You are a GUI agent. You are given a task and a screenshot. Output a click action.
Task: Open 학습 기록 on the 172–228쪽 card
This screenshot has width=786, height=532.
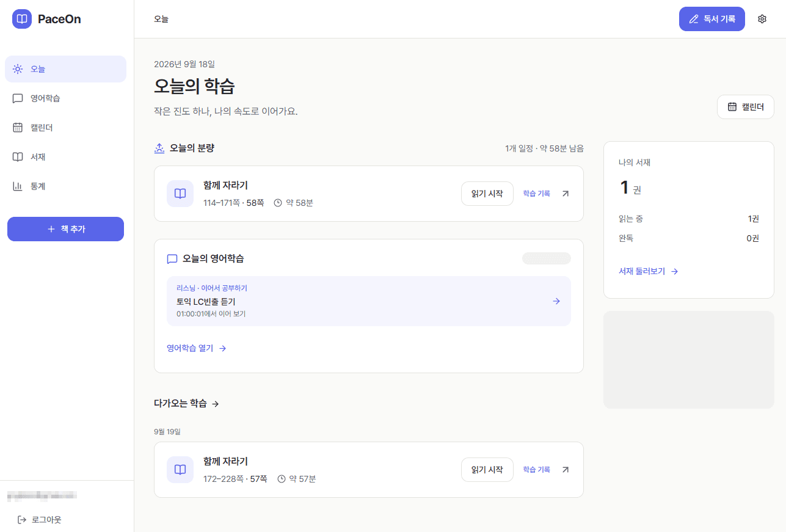[x=536, y=470]
